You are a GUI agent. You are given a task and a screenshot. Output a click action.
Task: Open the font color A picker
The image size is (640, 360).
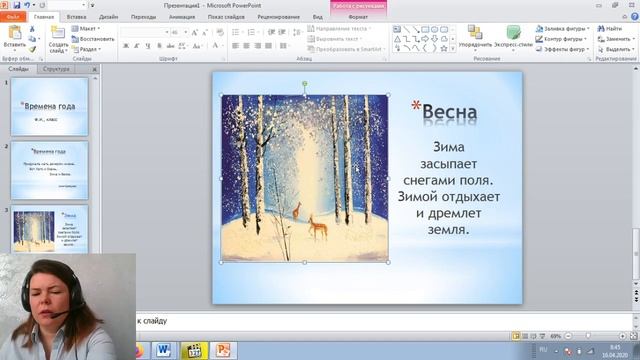(x=216, y=46)
